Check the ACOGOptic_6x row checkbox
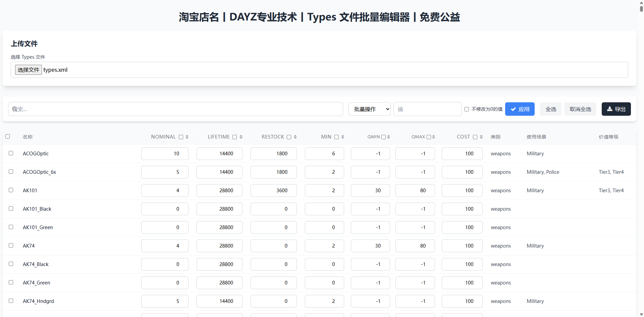The height and width of the screenshot is (317, 644). (x=11, y=172)
